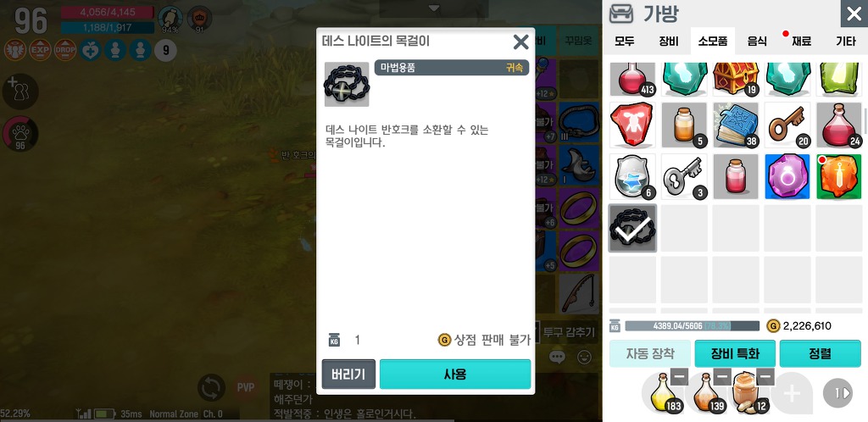Select the silver key item with count 3
Image resolution: width=868 pixels, height=422 pixels.
point(684,176)
